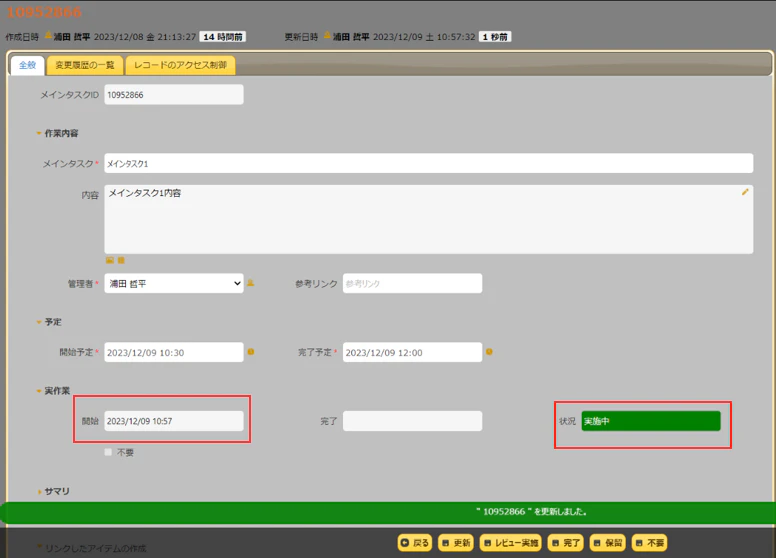This screenshot has width=776, height=558.
Task: Click the 参考リンク input field
Action: pyautogui.click(x=412, y=283)
